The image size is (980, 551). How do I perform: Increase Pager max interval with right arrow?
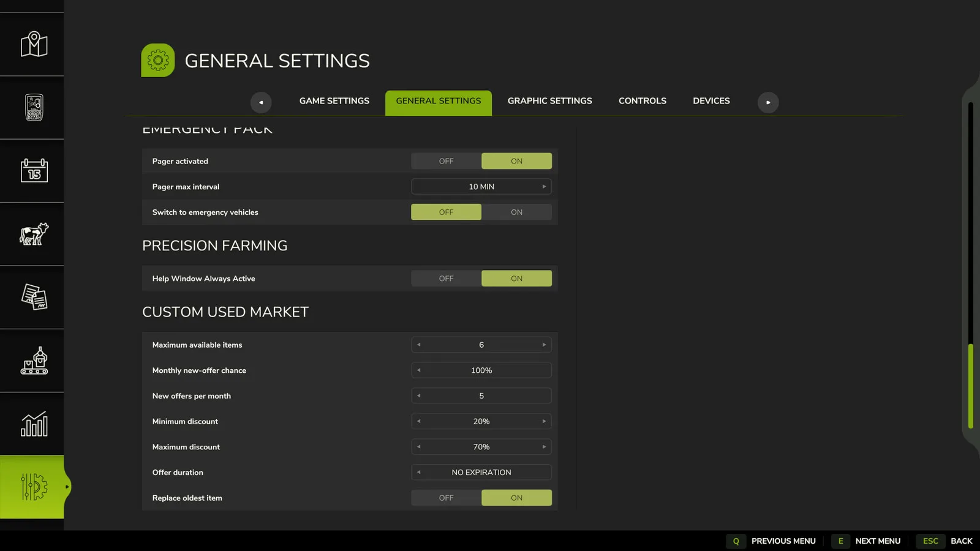(x=544, y=187)
